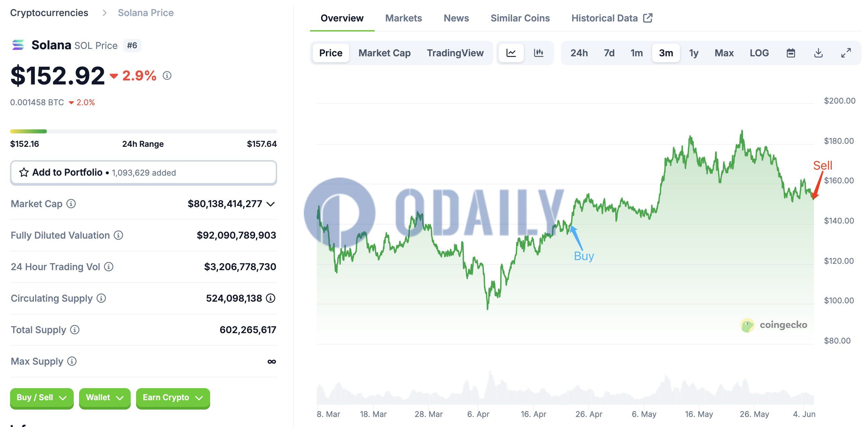This screenshot has height=427, width=868.
Task: Click the info icon beside Fully Diluted Valuation
Action: click(118, 235)
